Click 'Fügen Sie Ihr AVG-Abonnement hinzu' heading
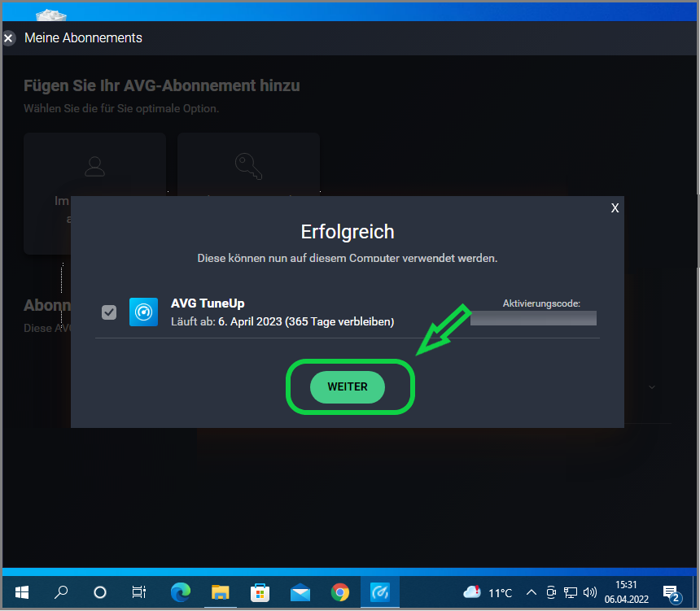The width and height of the screenshot is (700, 611). 162,85
